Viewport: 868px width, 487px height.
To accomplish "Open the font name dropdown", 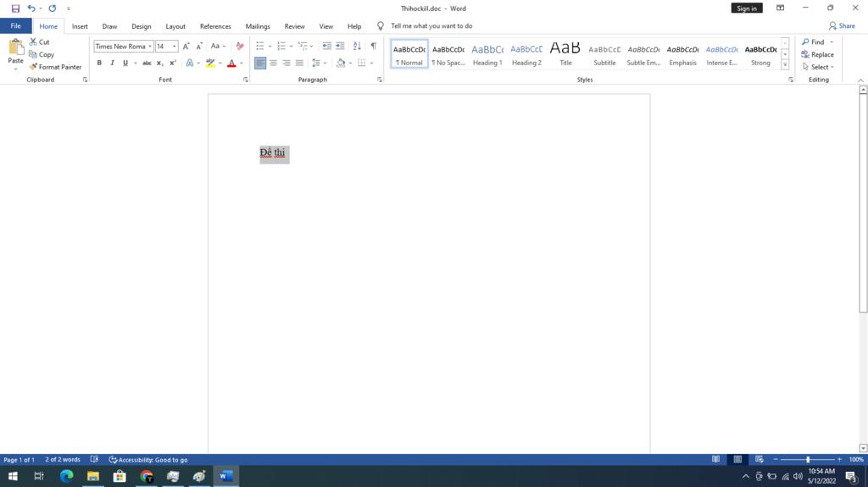I will click(x=150, y=47).
